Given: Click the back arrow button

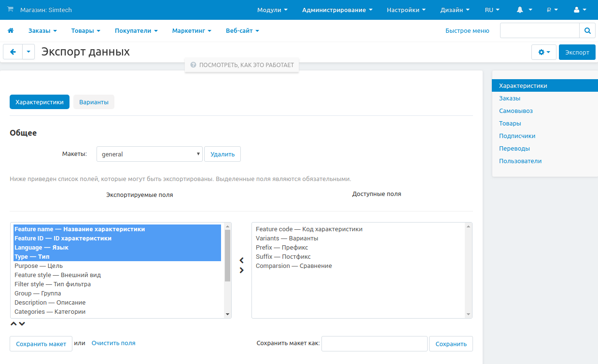Looking at the screenshot, I should point(13,52).
